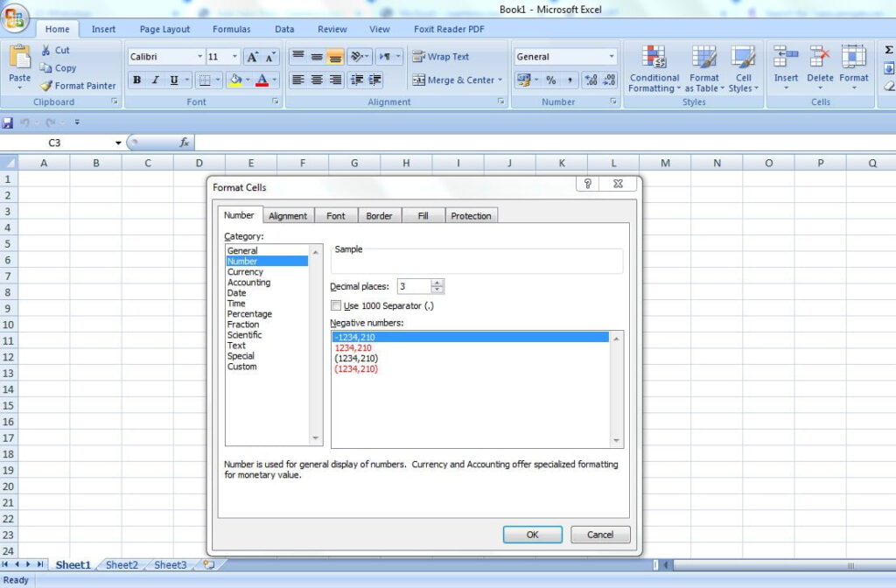Viewport: 896px width, 588px height.
Task: Click the Format cells ribbon icon
Action: coord(854,57)
